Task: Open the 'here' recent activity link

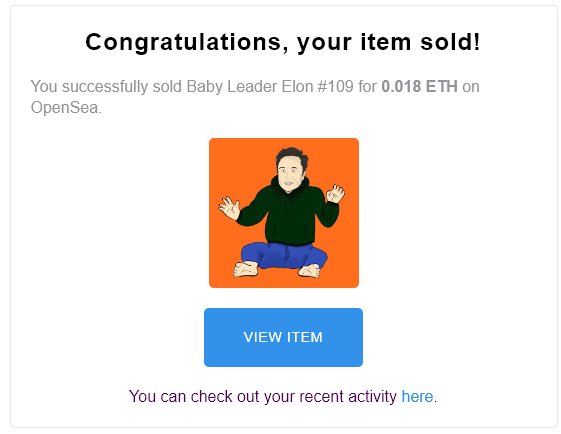Action: tap(417, 396)
